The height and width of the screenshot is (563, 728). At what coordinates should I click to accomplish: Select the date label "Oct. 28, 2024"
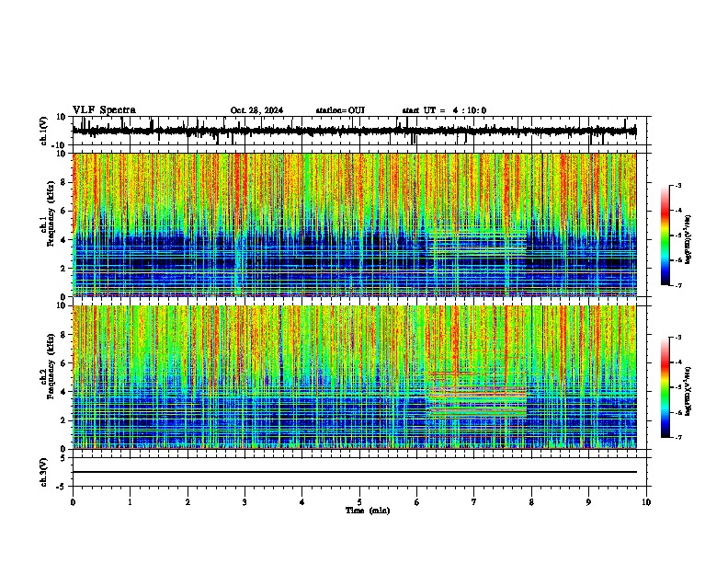[256, 110]
